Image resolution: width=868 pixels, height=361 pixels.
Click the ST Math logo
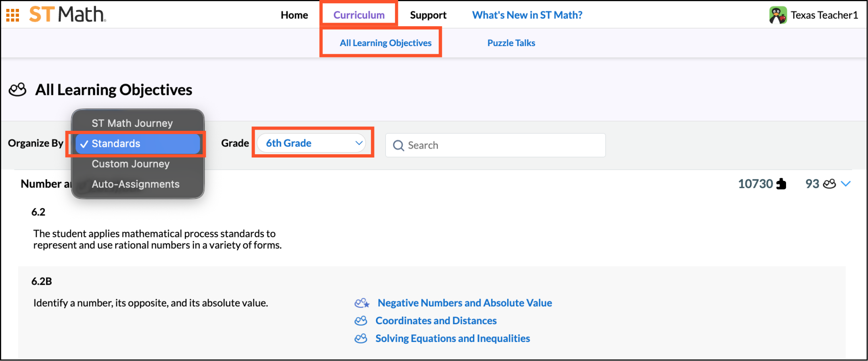67,15
